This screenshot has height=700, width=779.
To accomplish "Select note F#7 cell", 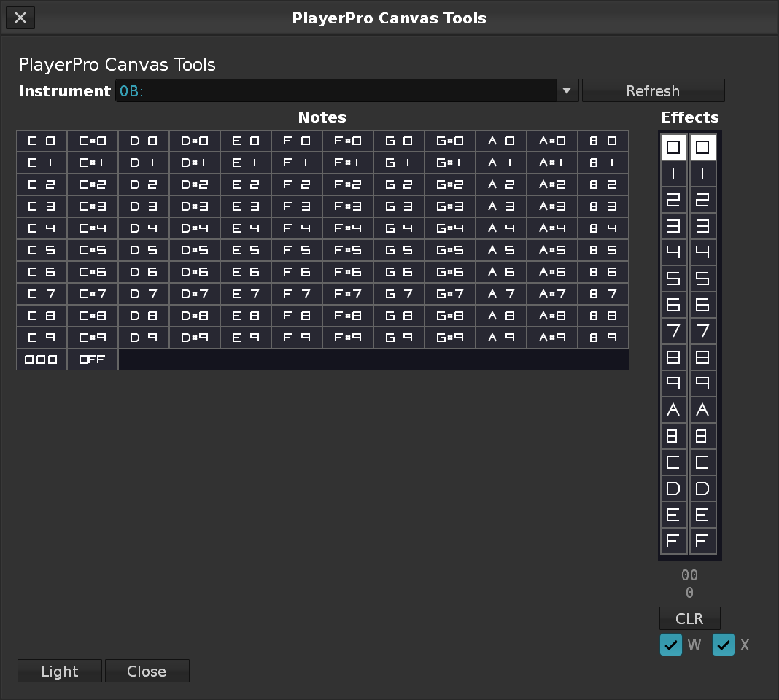I will 348,294.
